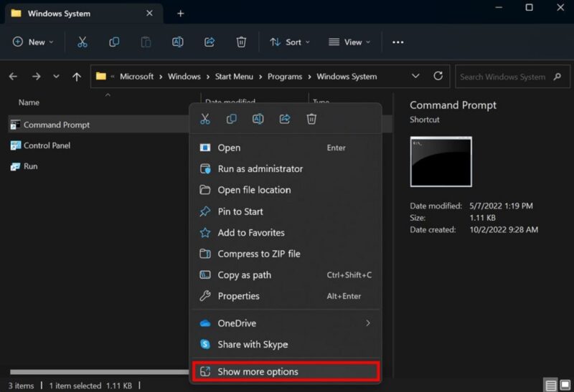The height and width of the screenshot is (392, 574).
Task: Click the search magnifier icon
Action: (557, 77)
